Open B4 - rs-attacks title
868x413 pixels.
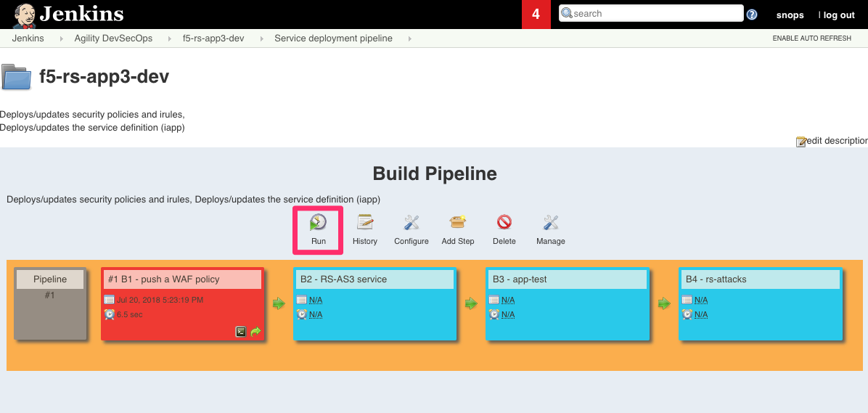[716, 279]
